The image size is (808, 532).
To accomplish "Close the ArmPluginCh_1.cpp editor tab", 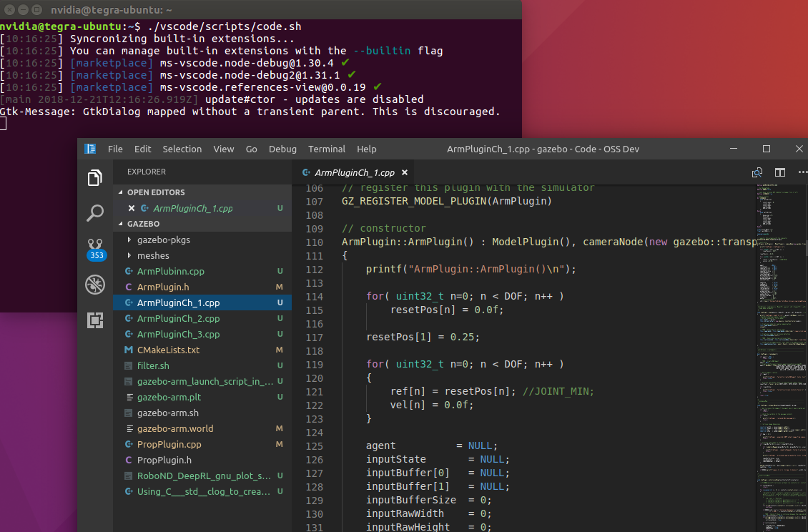I will click(405, 173).
